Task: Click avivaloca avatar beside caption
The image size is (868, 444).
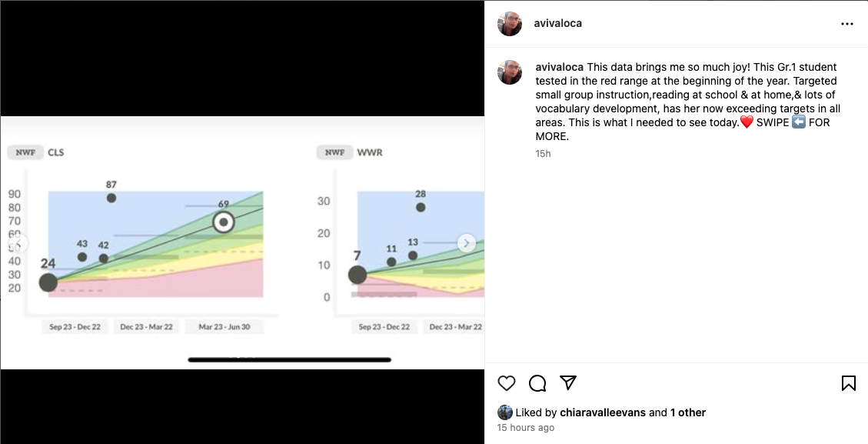Action: point(509,72)
